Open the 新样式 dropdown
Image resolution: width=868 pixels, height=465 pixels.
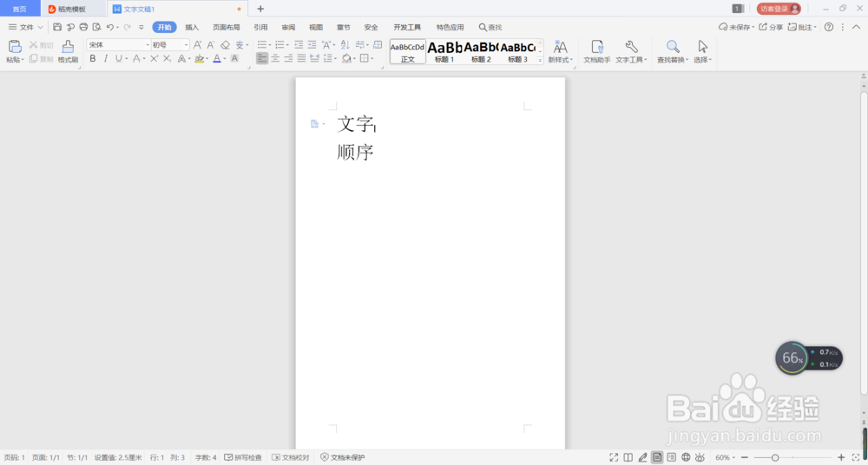pyautogui.click(x=561, y=60)
